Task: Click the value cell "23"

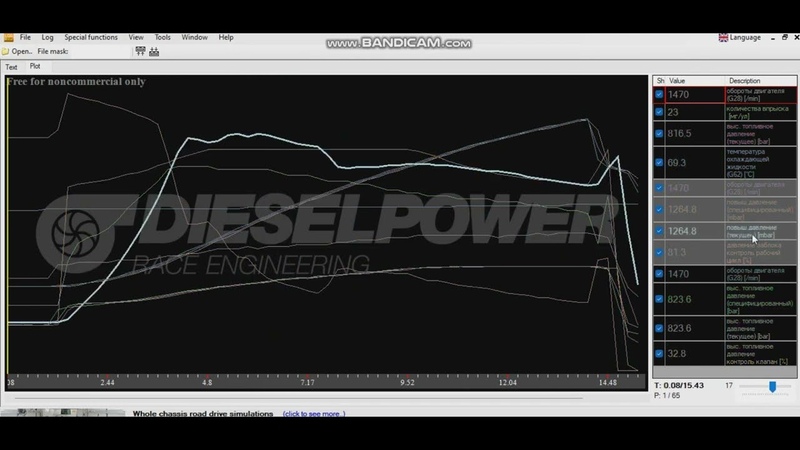Action: coord(695,112)
